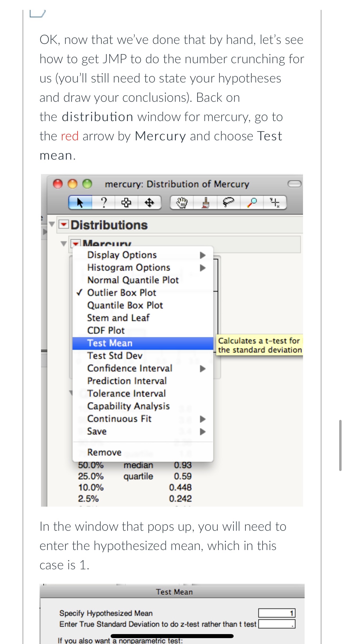Click the True Standard Deviation field

(277, 624)
